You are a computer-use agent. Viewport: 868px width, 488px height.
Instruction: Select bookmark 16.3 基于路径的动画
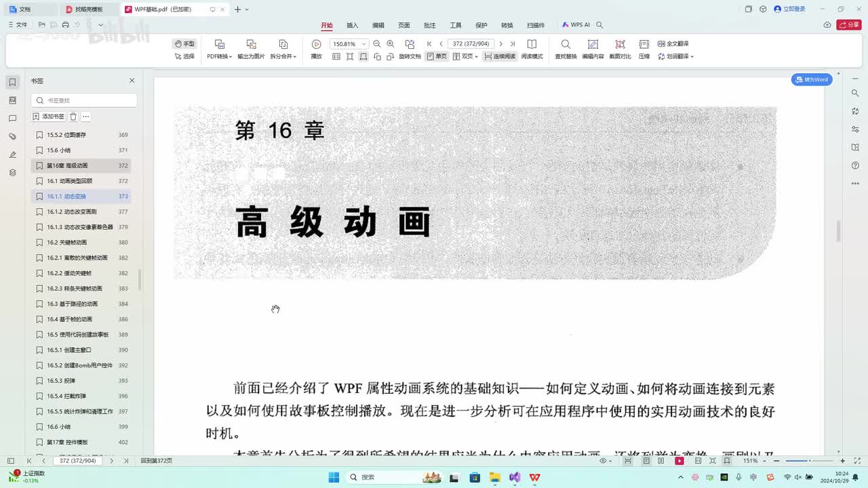[x=81, y=304]
